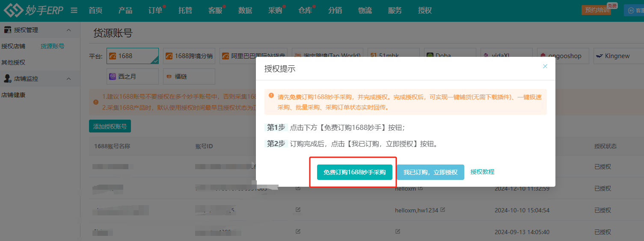Click the date 2024-09-13 14:05:40
The width and height of the screenshot is (644, 241).
[522, 232]
